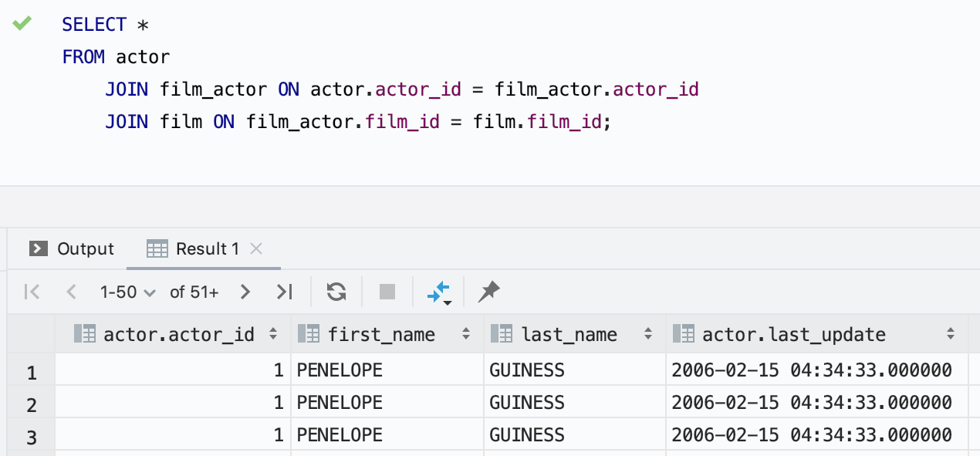Open the 1-50 page size dropdown
This screenshot has width=980, height=456.
click(127, 292)
